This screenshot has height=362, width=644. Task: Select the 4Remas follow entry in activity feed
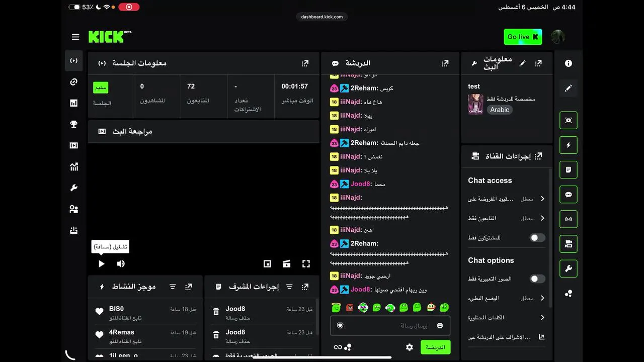coord(145,337)
